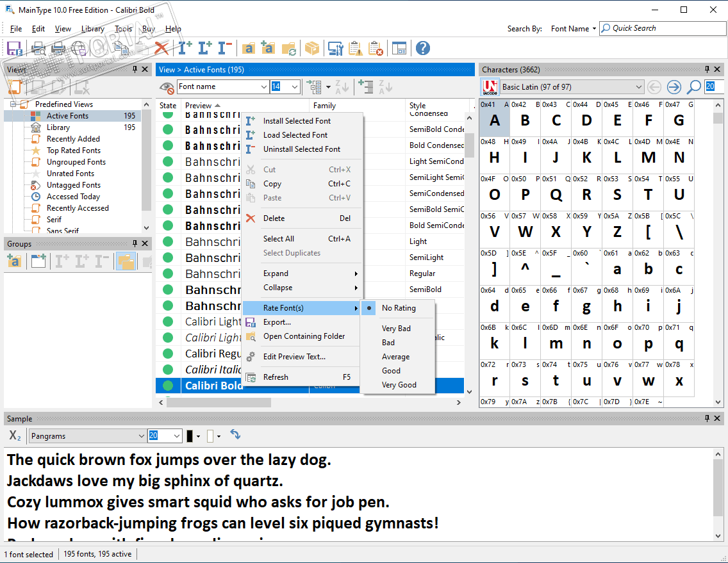
Task: Click the monitor with tools icon
Action: (335, 48)
